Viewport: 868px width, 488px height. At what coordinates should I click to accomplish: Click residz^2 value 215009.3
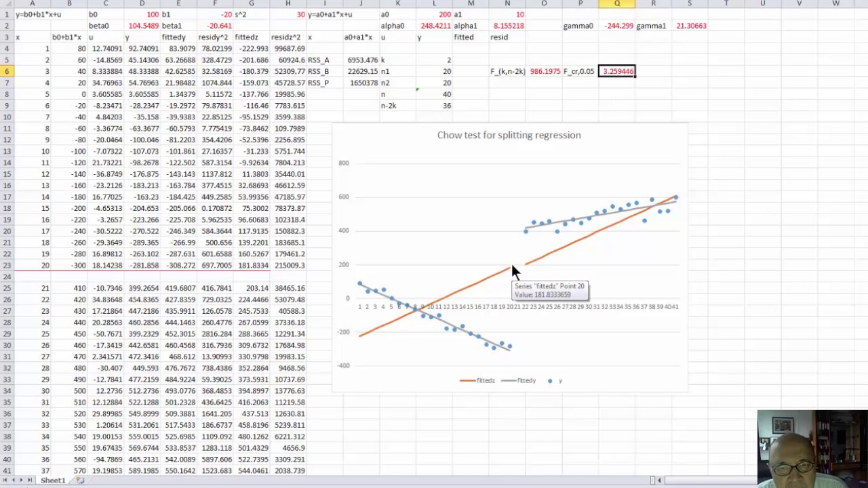pyautogui.click(x=288, y=266)
